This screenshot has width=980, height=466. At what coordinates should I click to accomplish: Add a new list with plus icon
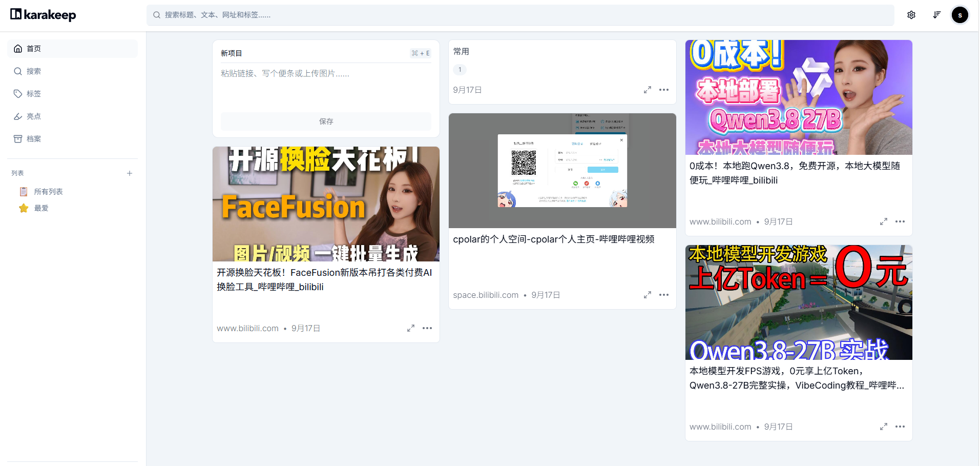tap(130, 173)
